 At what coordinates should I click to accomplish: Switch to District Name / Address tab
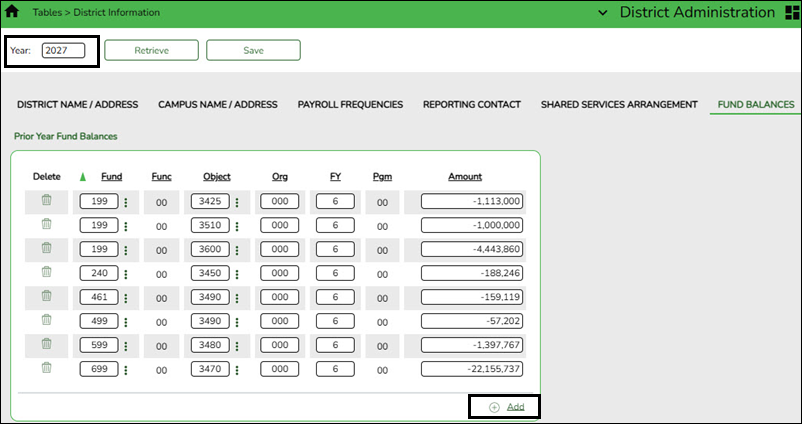pyautogui.click(x=78, y=104)
